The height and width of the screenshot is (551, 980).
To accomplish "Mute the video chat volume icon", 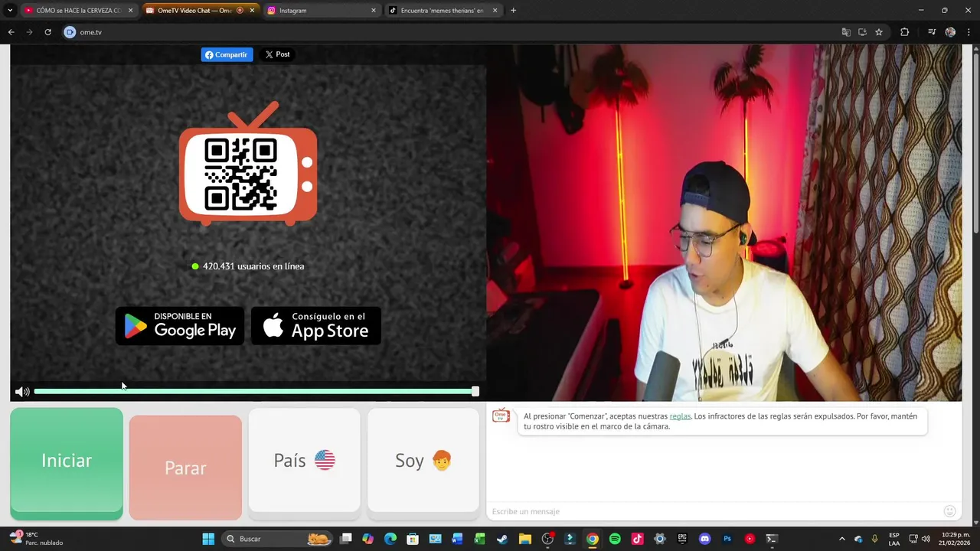I will coord(22,392).
